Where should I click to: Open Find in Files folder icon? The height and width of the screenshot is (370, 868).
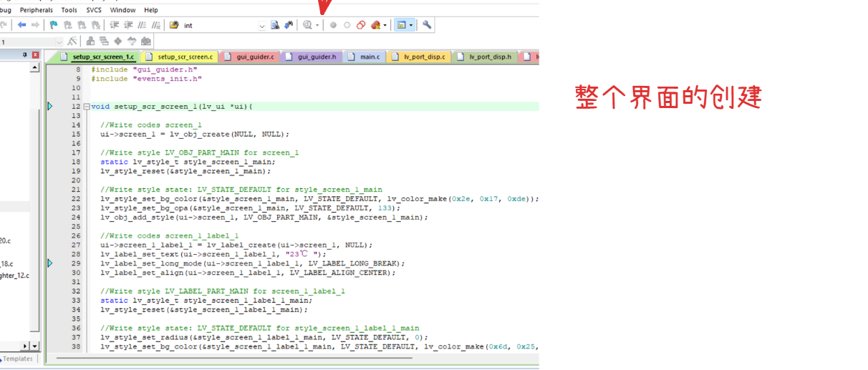coord(174,25)
